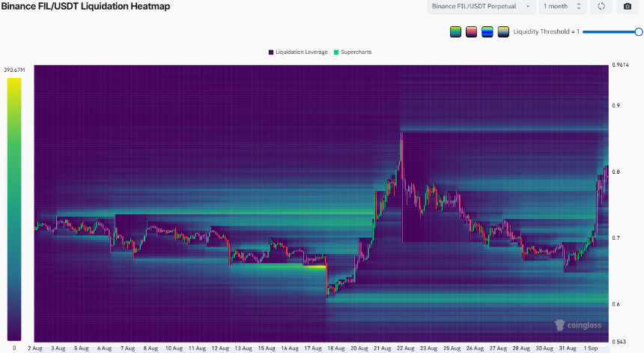Click the bright yellow liquidation band near 17 Aug
The width and height of the screenshot is (644, 353).
click(315, 267)
